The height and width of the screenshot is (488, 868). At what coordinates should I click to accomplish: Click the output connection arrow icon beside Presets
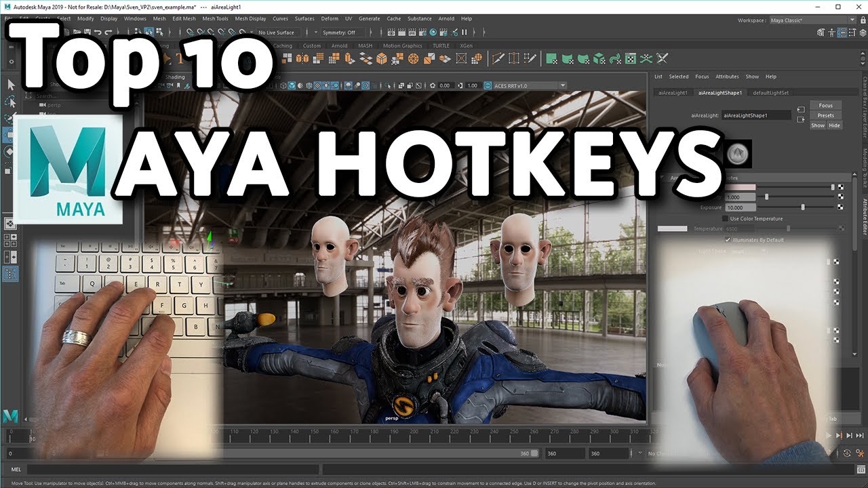click(x=801, y=119)
